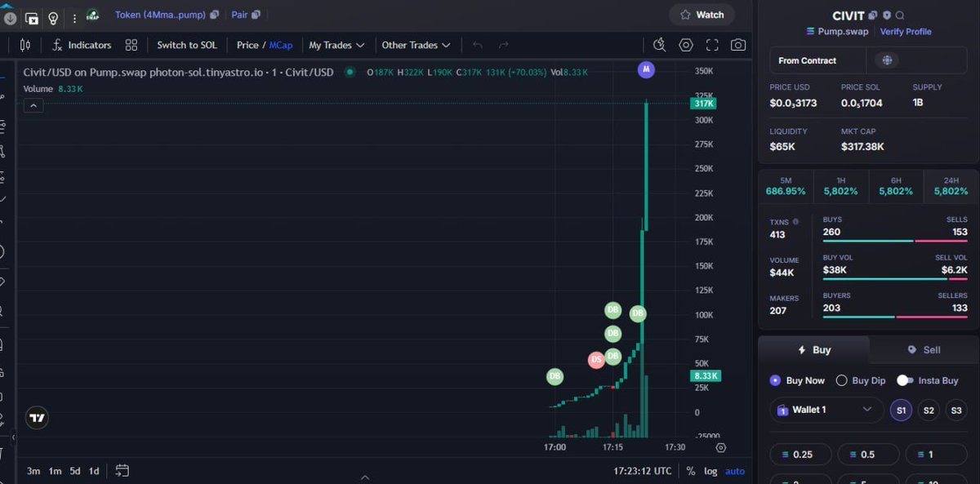
Task: Open the chart layout grid icon
Action: (131, 45)
